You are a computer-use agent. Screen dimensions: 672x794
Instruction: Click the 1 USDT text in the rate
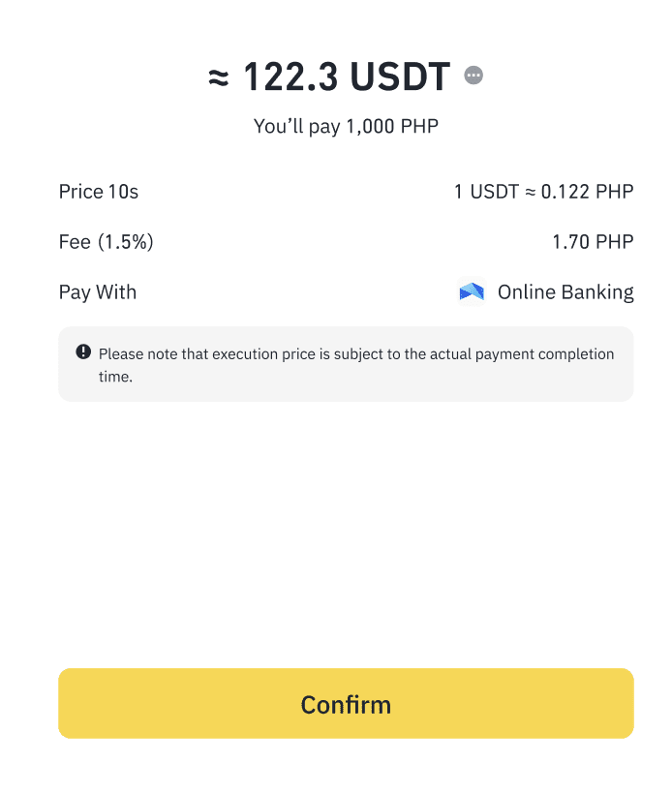[x=487, y=192]
